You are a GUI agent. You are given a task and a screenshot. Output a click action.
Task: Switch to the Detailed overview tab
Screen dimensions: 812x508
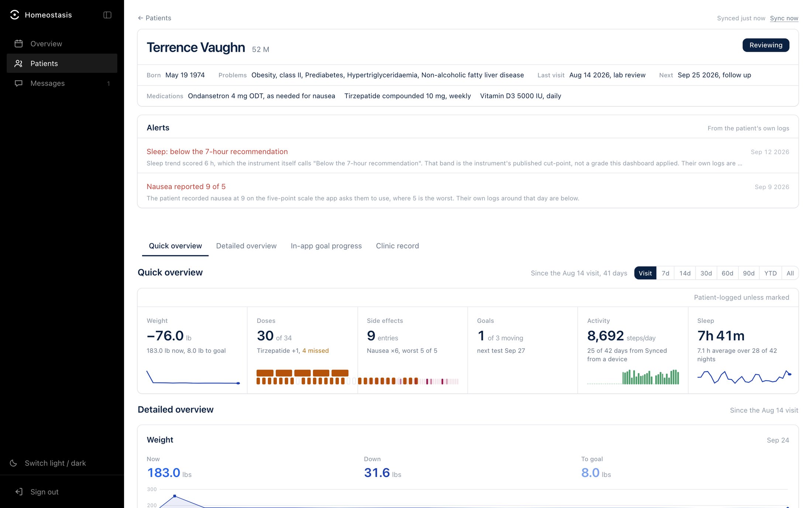pos(246,246)
